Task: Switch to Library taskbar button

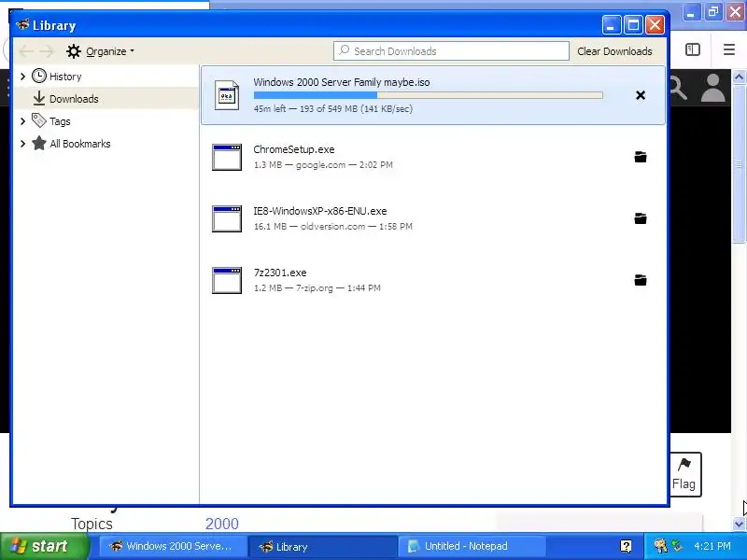Action: 322,546
